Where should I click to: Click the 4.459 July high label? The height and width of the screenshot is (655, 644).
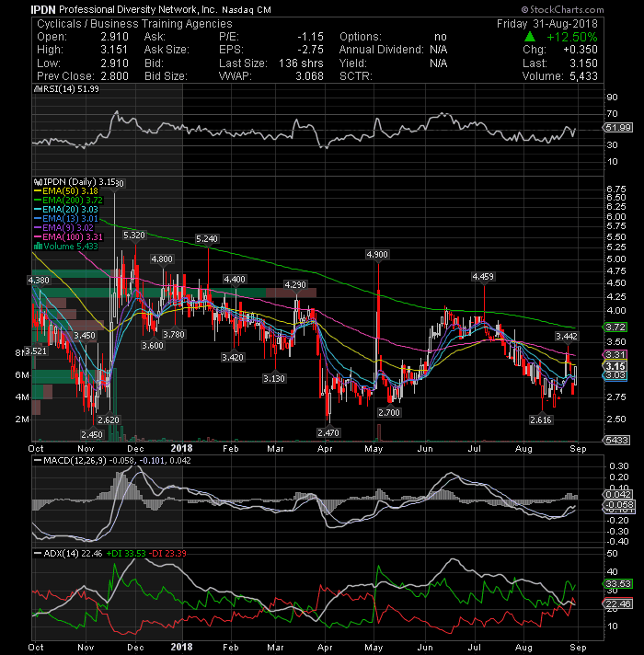click(x=483, y=277)
